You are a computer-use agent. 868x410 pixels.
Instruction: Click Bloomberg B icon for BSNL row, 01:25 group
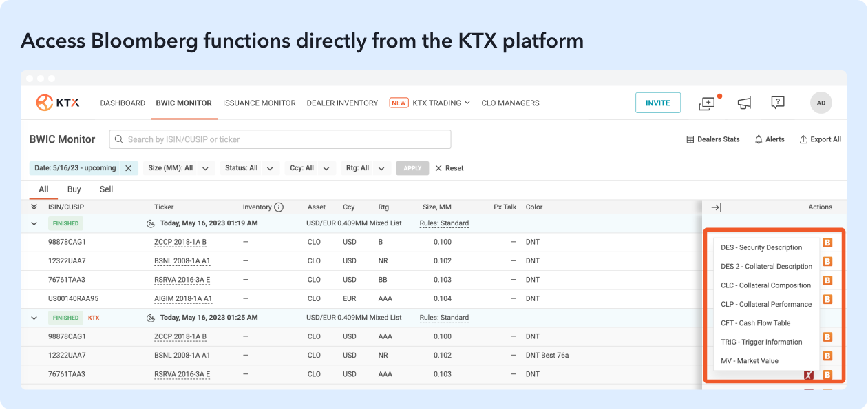point(828,356)
